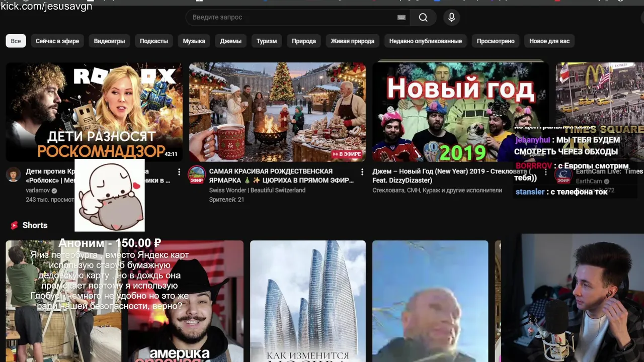Click the cat sticker donation image
644x362 pixels.
tap(110, 195)
